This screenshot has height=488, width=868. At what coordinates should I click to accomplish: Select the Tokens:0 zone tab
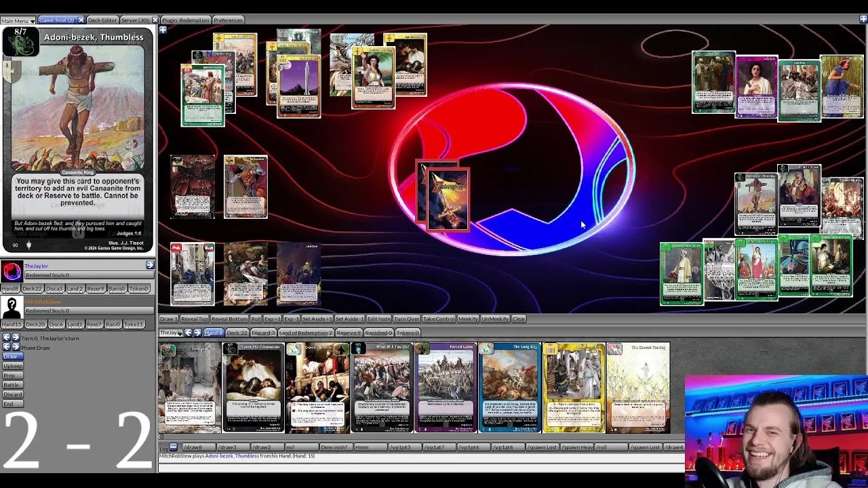click(x=408, y=333)
